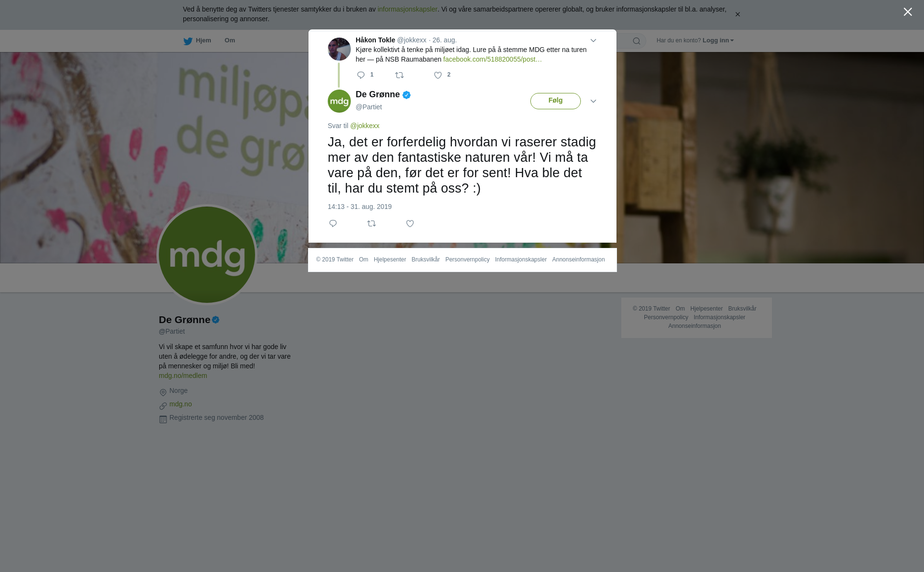Screen dimensions: 924x572
Task: Open Håkon Tokle's profile picture
Action: coord(339,49)
